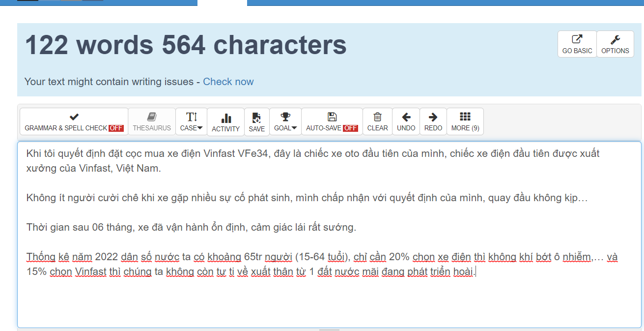Toggle the red OFF badge on Auto-Save
This screenshot has width=644, height=331.
pos(350,128)
